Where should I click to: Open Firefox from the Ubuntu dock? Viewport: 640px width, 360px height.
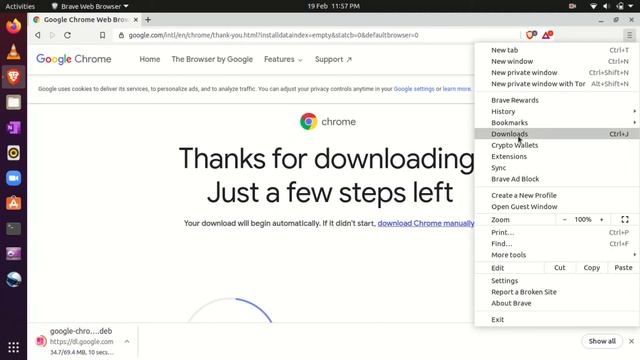13,26
